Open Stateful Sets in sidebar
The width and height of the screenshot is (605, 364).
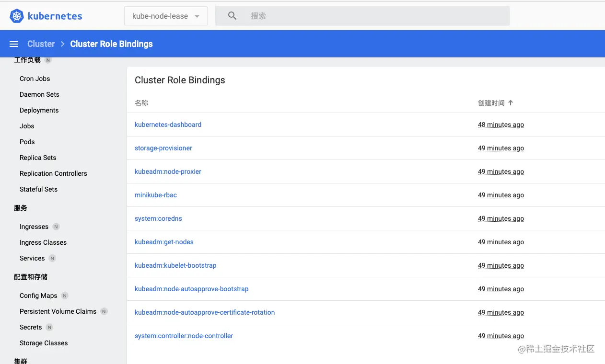tap(38, 189)
